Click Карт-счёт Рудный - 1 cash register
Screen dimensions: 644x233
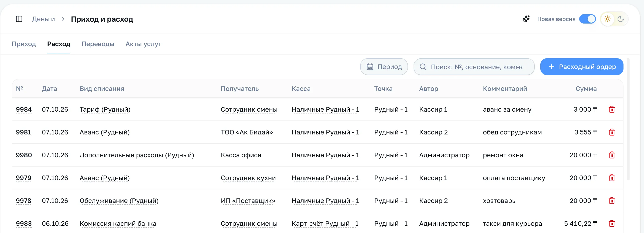[325, 224]
